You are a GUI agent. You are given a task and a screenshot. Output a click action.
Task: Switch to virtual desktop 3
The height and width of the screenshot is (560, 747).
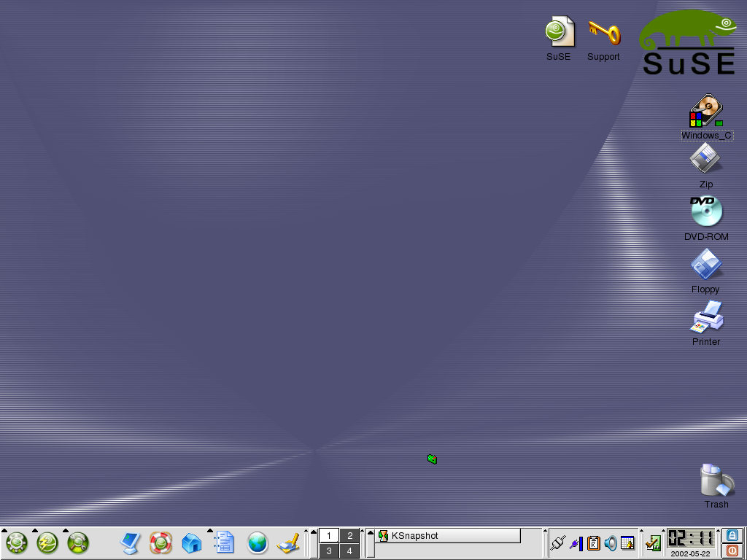329,551
